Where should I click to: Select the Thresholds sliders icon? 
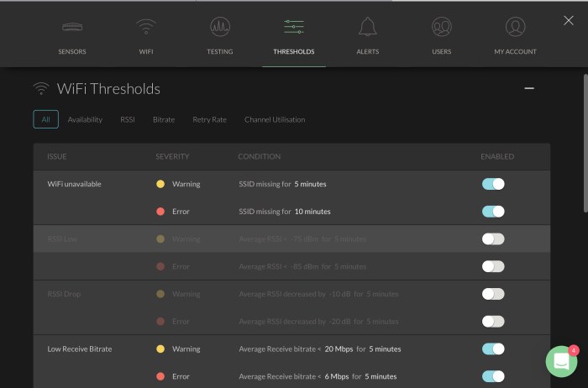click(294, 28)
